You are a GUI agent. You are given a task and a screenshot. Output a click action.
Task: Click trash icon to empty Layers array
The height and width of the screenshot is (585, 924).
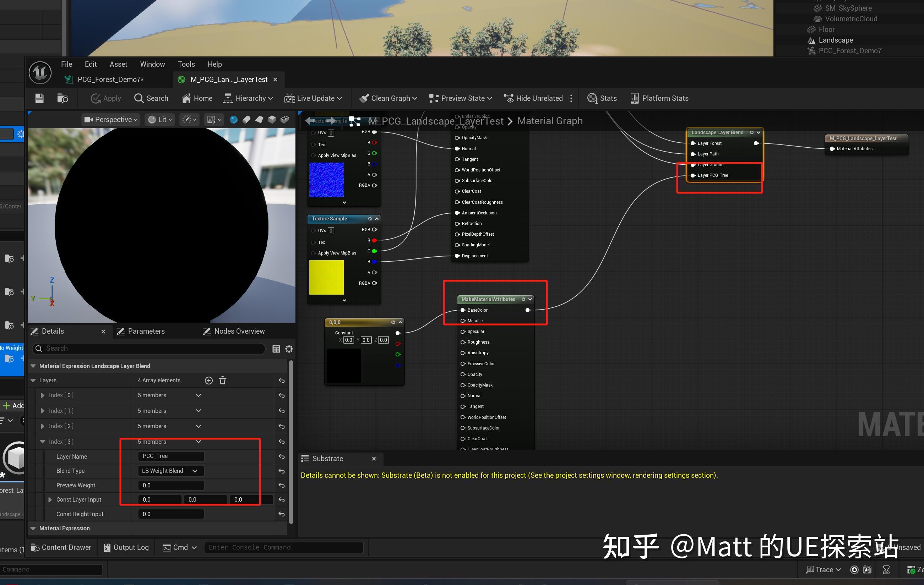(x=223, y=381)
